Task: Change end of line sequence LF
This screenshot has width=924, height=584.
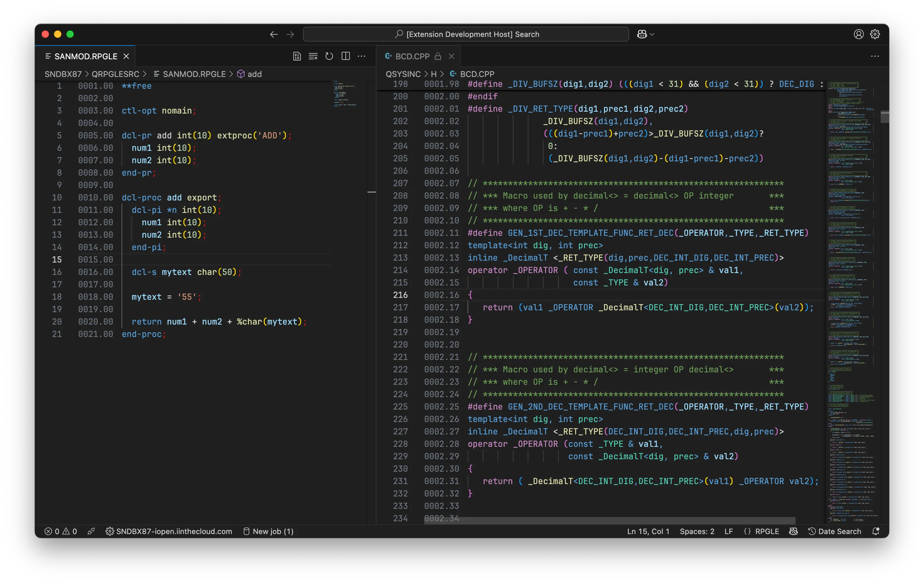Action: click(728, 531)
